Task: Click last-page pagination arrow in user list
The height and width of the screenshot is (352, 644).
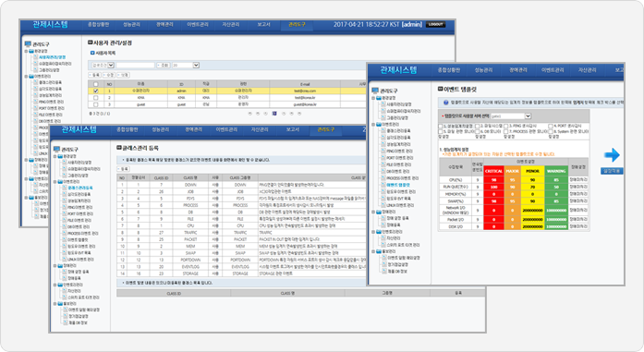Action: tap(299, 114)
